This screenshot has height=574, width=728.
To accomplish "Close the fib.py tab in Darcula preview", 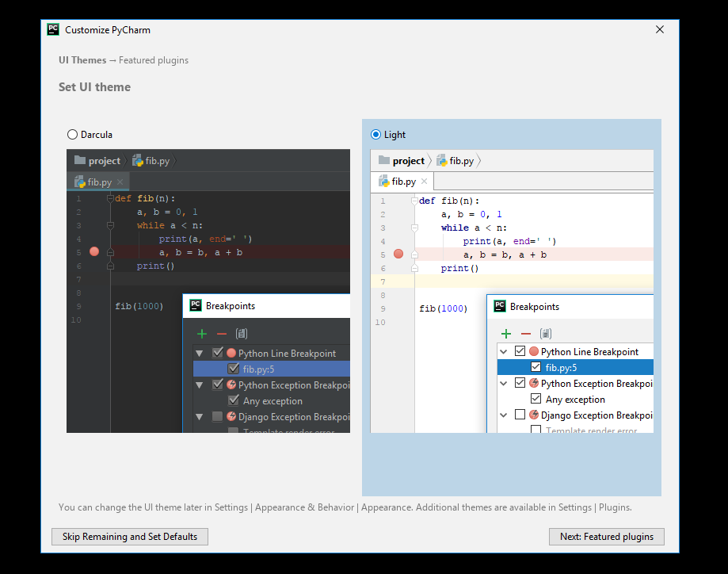I will (120, 182).
